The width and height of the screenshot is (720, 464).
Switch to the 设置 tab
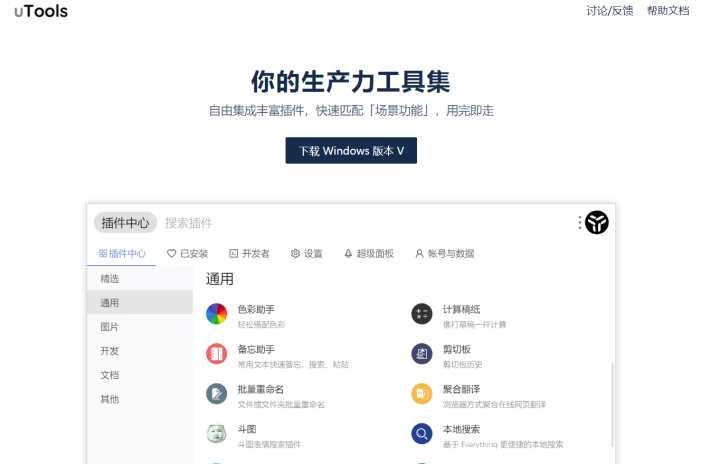(x=306, y=254)
